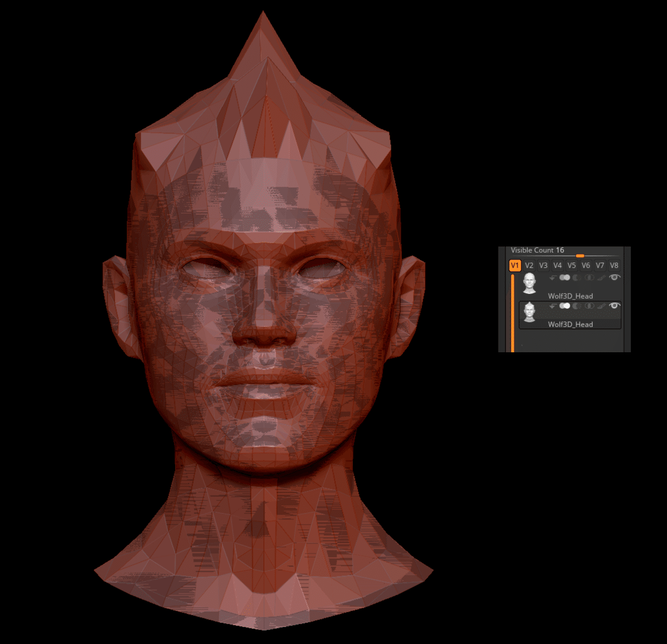Image resolution: width=667 pixels, height=644 pixels.
Task: Select the V1 visibility set
Action: [515, 266]
